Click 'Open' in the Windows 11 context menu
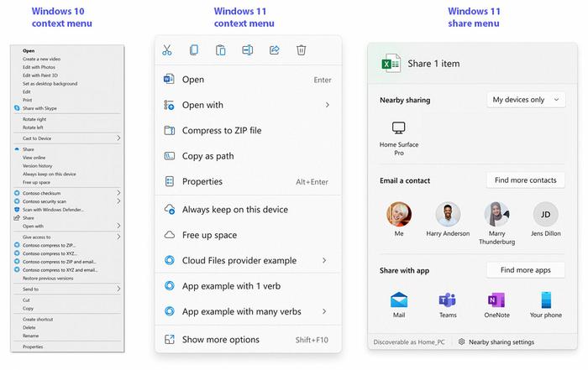Viewport: 588px width, 370px height. [x=248, y=80]
